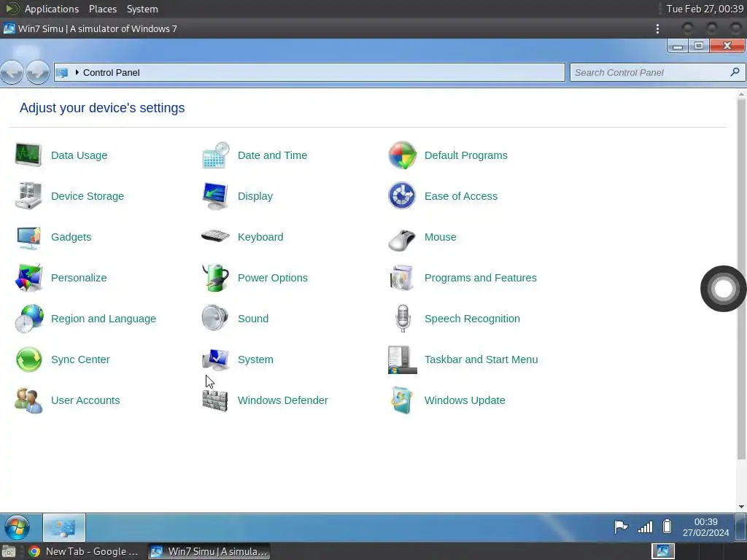Open the Gadgets icon

click(28, 237)
